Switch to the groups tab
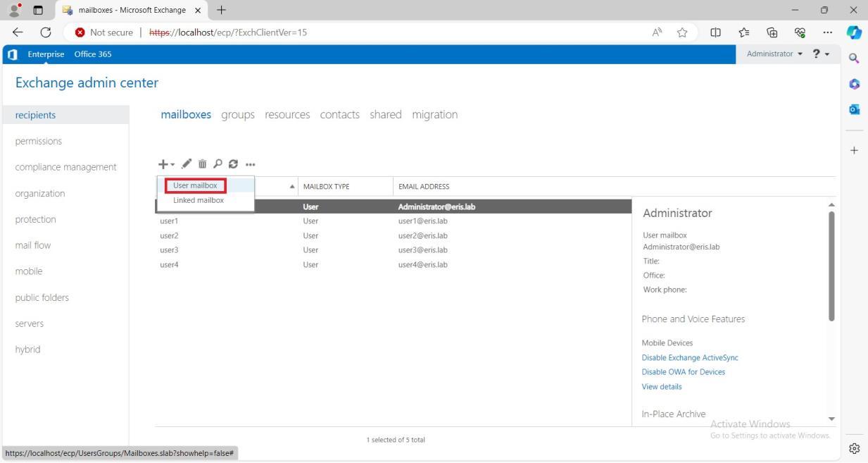This screenshot has height=463, width=868. click(x=238, y=115)
